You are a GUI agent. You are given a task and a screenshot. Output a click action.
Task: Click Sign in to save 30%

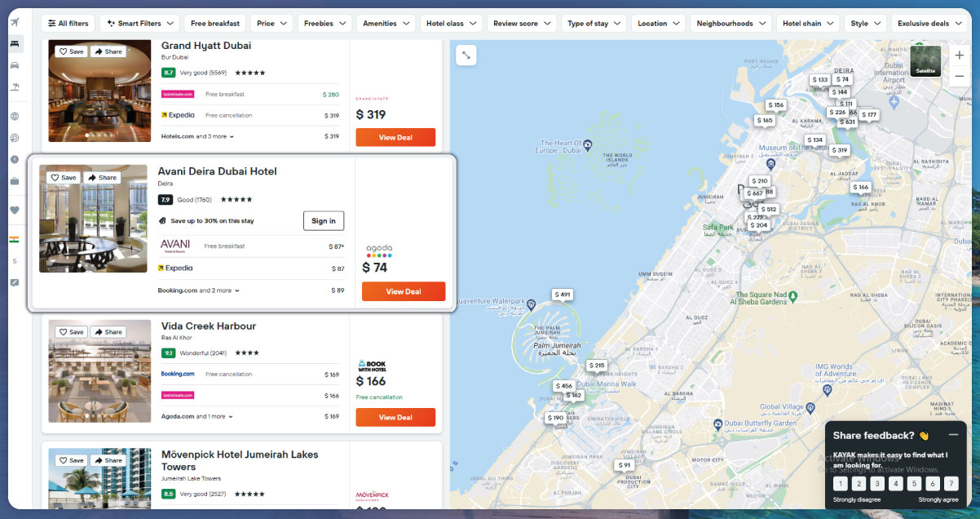click(324, 220)
